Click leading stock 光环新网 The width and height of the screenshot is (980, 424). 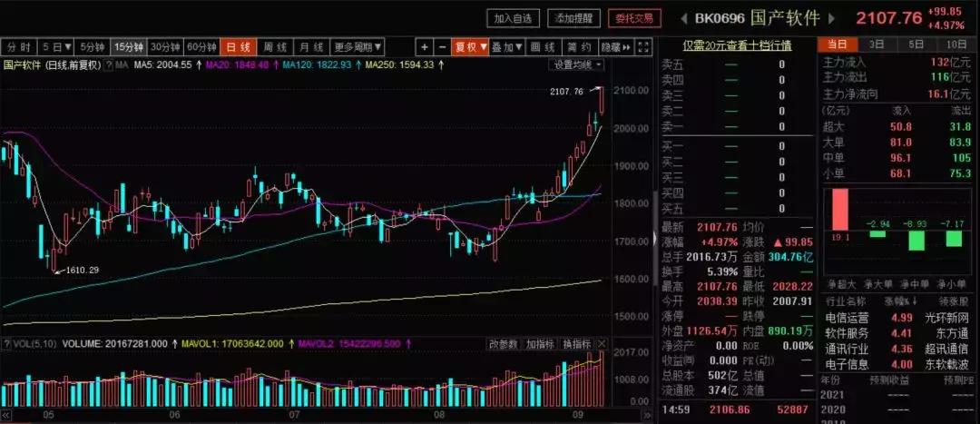(x=946, y=318)
